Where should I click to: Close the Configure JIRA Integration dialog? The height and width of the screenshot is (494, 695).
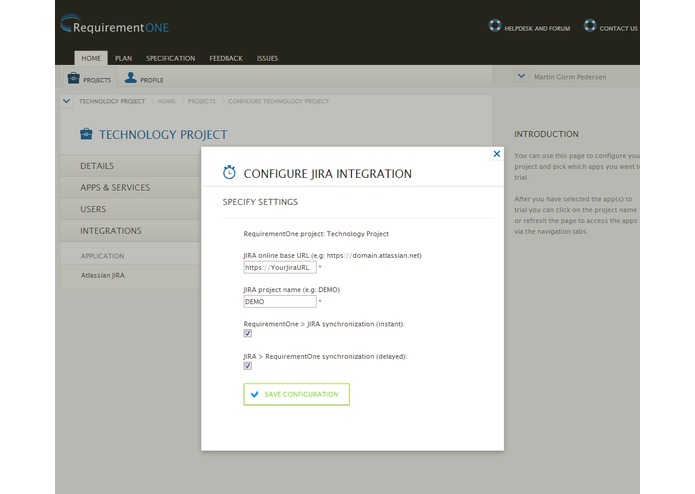tap(496, 154)
